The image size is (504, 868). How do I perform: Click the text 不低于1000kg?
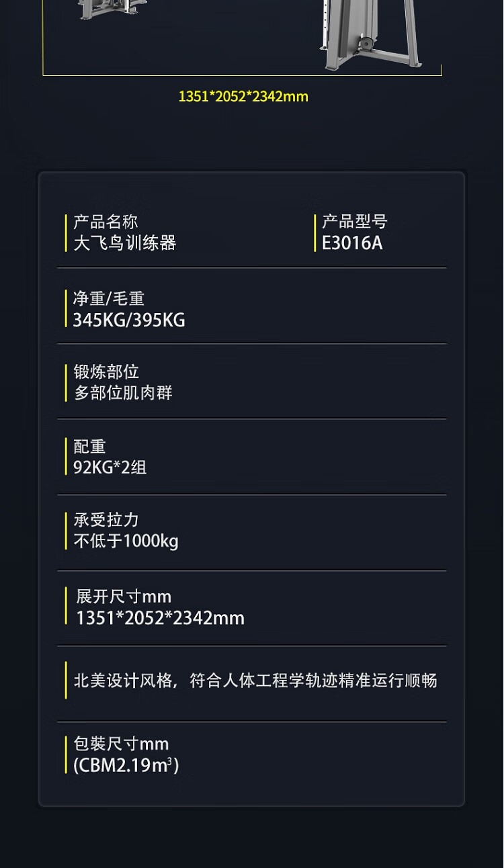(126, 541)
